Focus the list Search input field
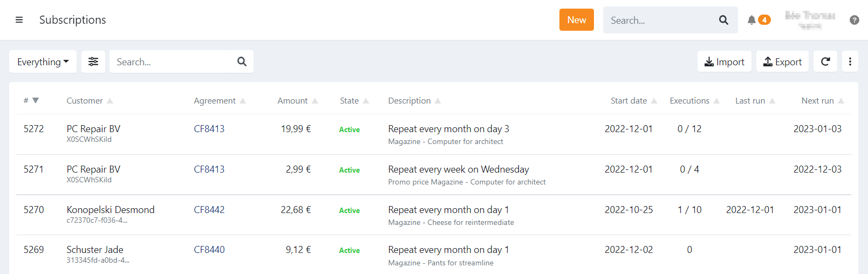 pos(173,61)
